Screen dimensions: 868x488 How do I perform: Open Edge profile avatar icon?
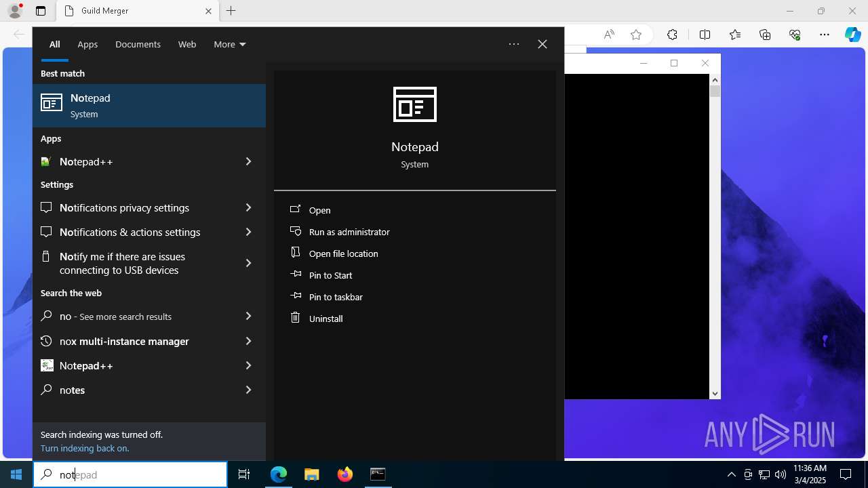tap(15, 11)
